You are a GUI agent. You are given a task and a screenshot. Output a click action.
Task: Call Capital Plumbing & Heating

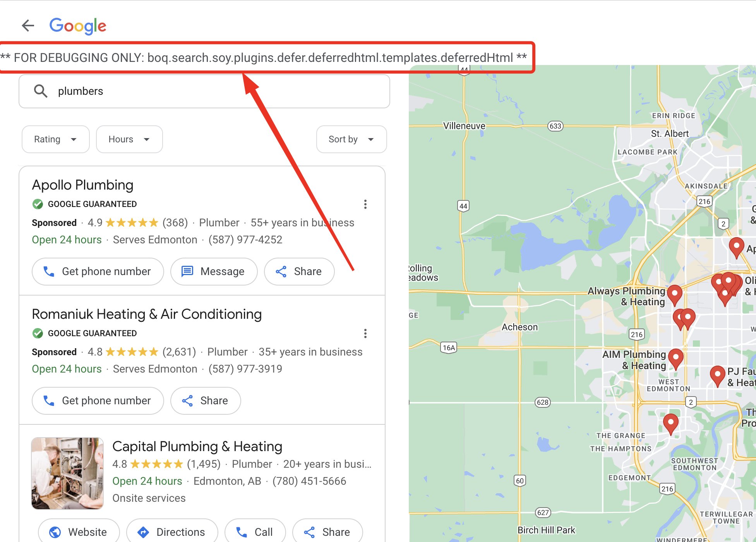(x=255, y=532)
